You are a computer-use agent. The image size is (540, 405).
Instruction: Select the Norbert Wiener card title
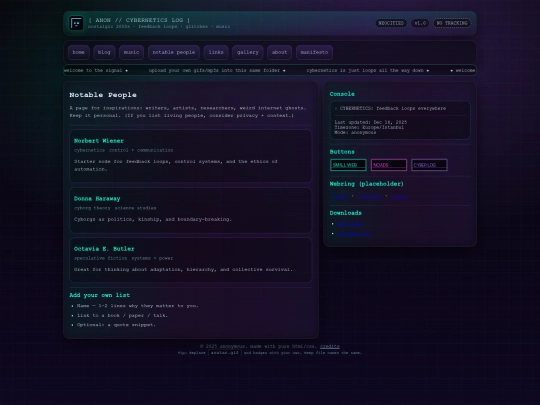pyautogui.click(x=99, y=141)
